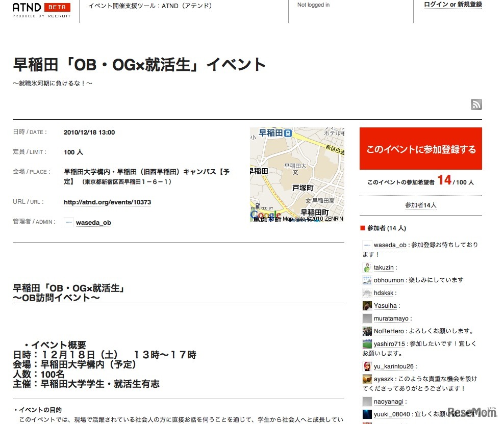Click the RSS feed icon
This screenshot has width=504, height=424.
(476, 104)
